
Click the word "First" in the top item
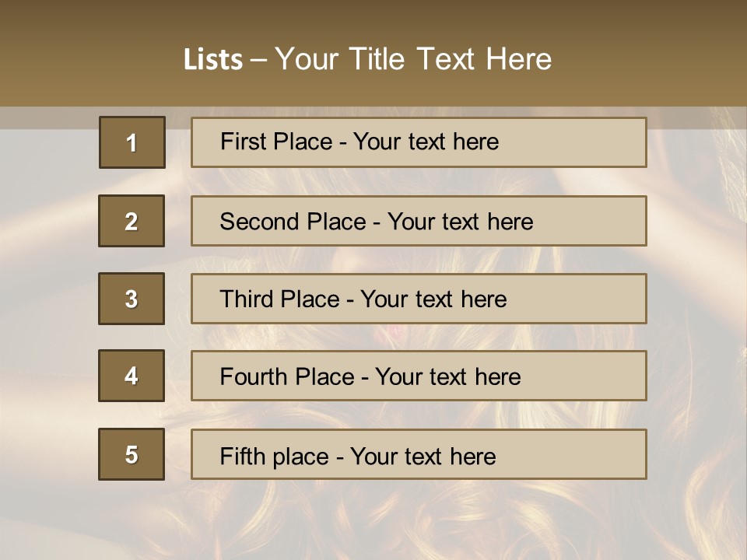(x=243, y=142)
